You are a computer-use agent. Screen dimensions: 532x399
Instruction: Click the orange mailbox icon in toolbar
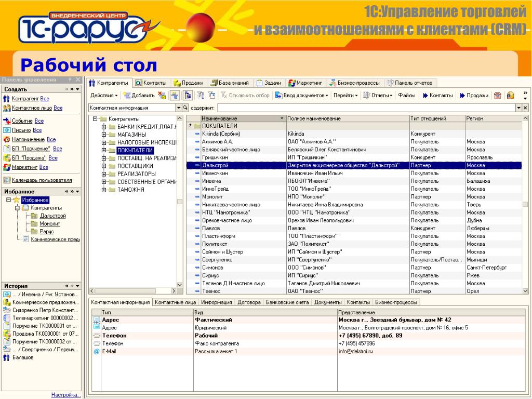[510, 96]
